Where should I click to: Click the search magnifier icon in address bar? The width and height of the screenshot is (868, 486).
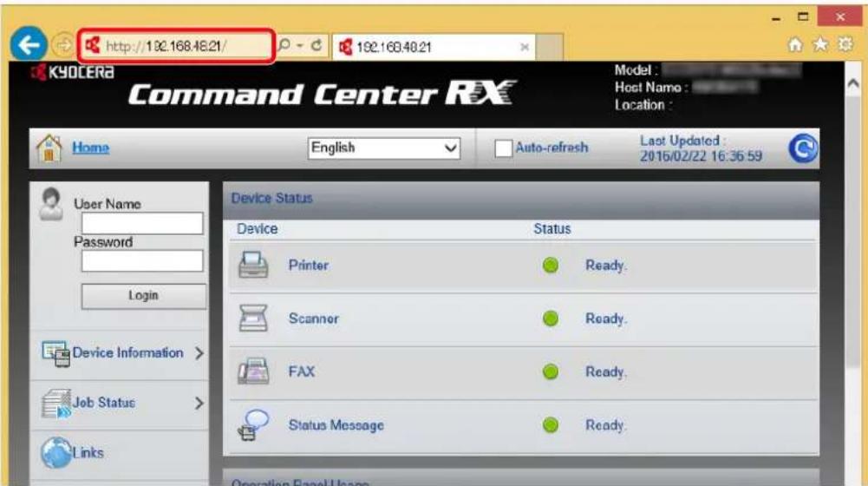tap(284, 45)
